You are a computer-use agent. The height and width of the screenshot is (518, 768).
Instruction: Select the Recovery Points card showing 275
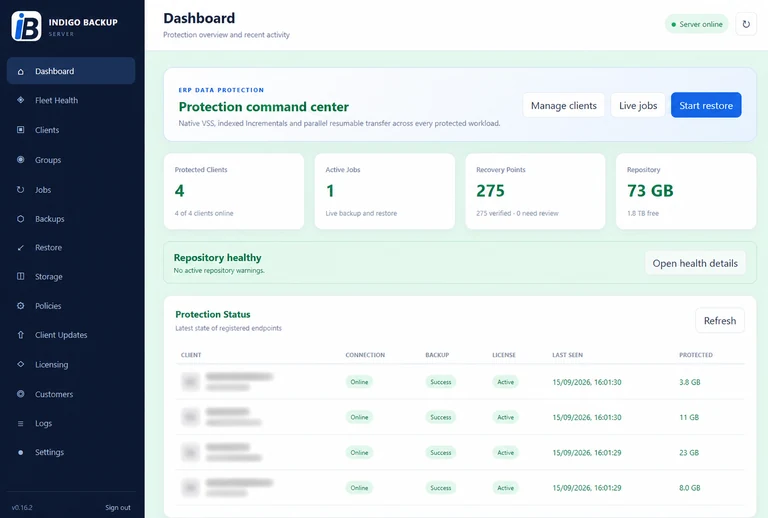click(x=535, y=191)
